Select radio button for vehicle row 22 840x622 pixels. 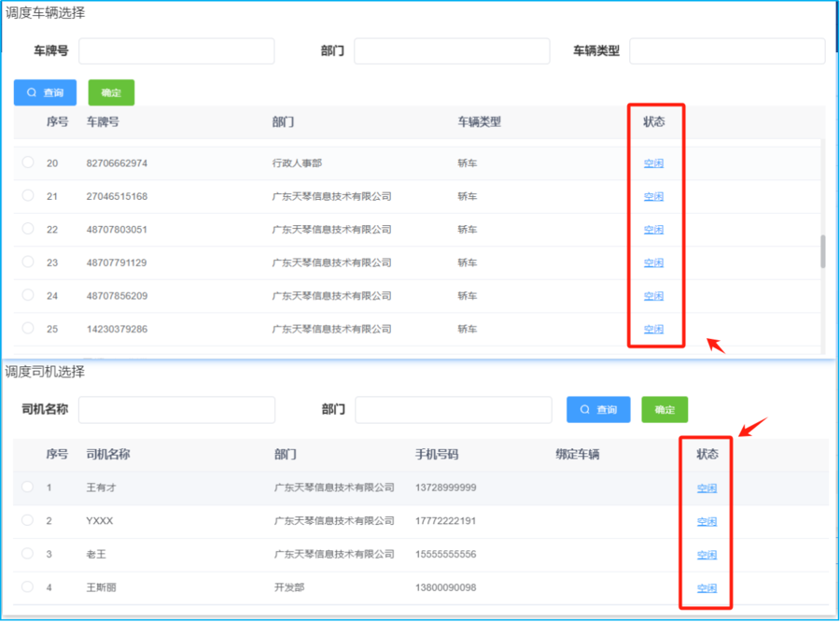tap(28, 229)
